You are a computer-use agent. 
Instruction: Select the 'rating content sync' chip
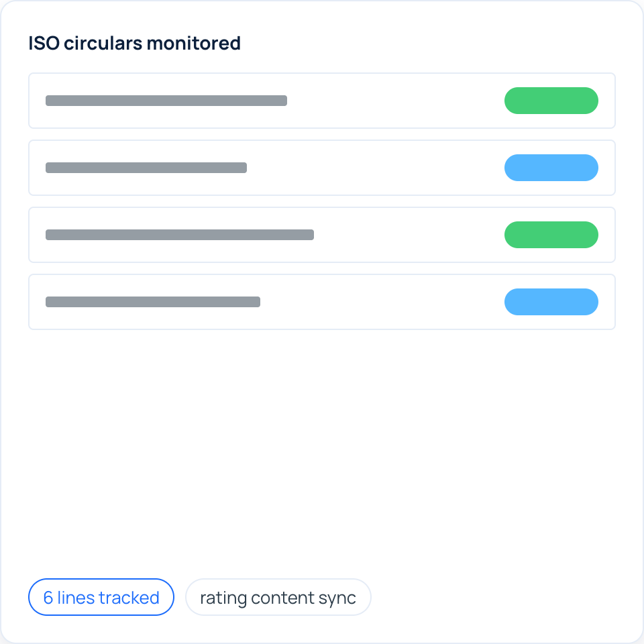[x=278, y=597]
